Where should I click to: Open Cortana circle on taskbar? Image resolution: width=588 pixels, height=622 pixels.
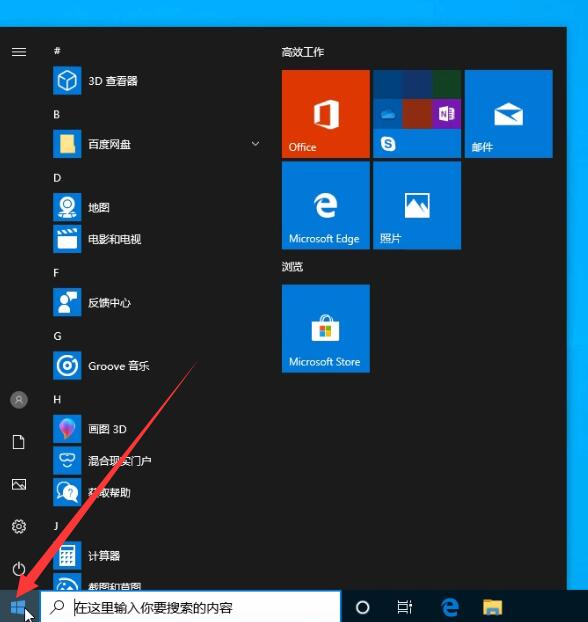[x=362, y=607]
